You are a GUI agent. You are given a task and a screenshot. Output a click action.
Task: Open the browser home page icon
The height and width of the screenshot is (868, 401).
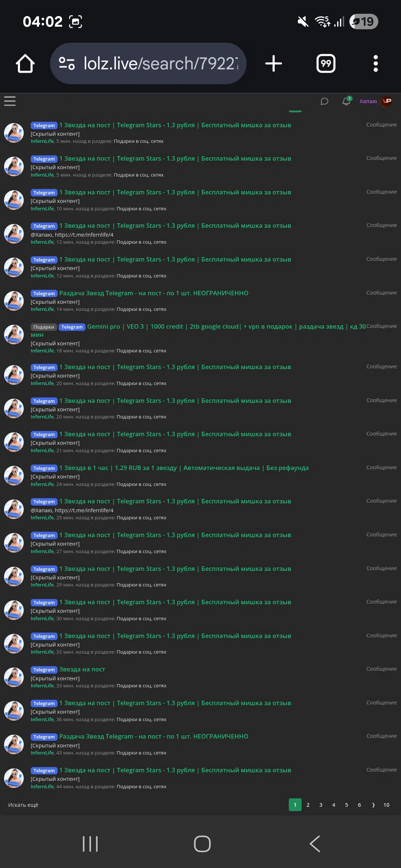(x=25, y=63)
